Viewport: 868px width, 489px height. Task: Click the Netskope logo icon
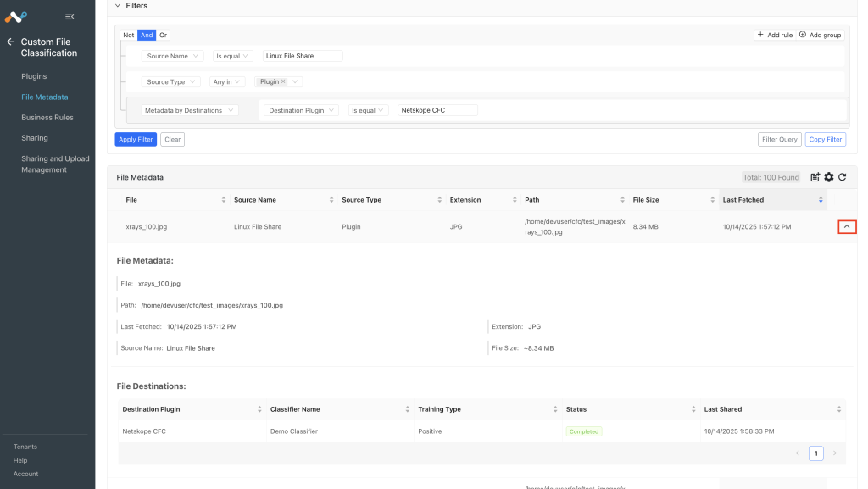[x=15, y=17]
